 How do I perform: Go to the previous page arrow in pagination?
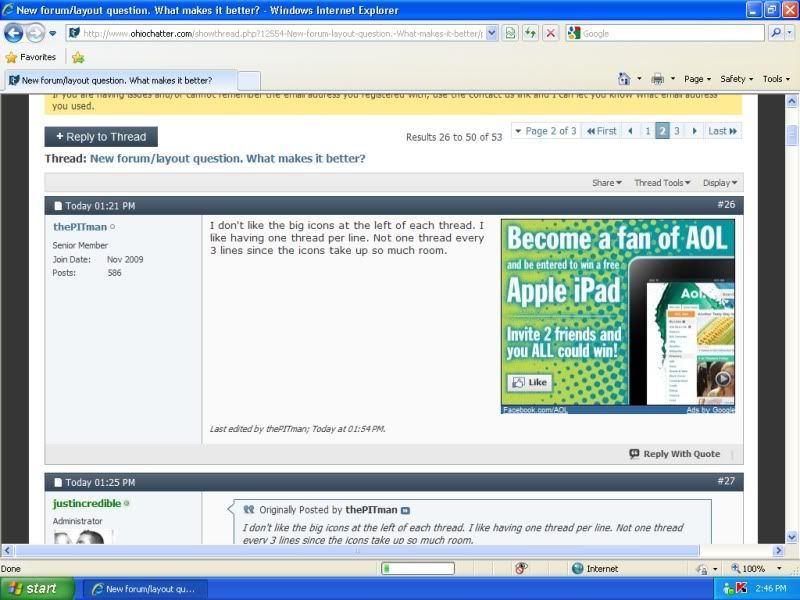coord(630,131)
